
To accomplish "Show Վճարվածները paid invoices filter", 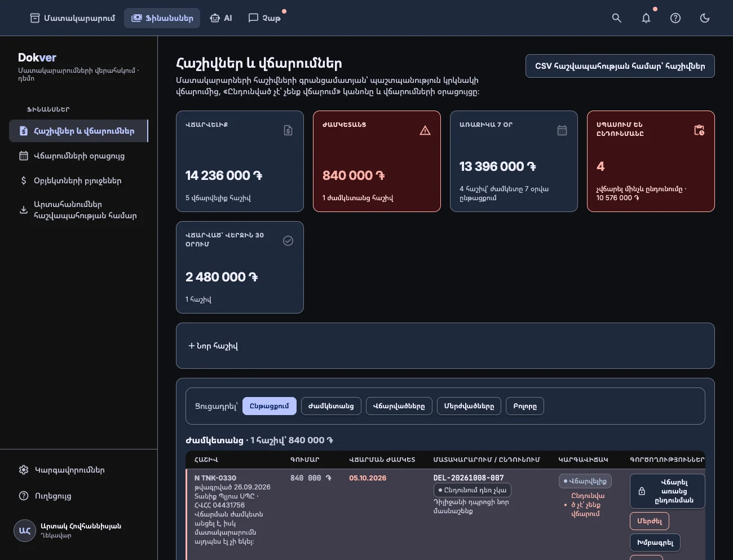I will coord(399,406).
